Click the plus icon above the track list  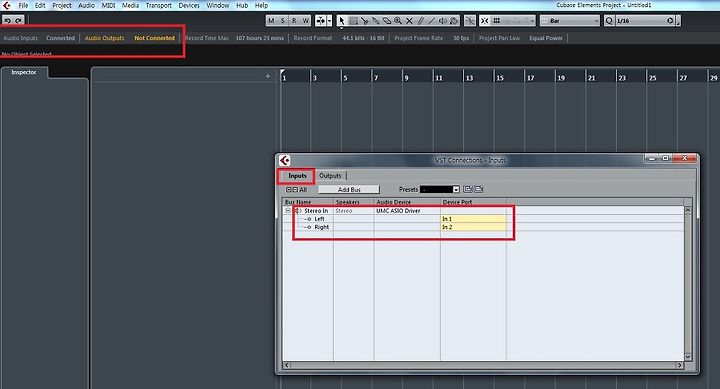268,76
